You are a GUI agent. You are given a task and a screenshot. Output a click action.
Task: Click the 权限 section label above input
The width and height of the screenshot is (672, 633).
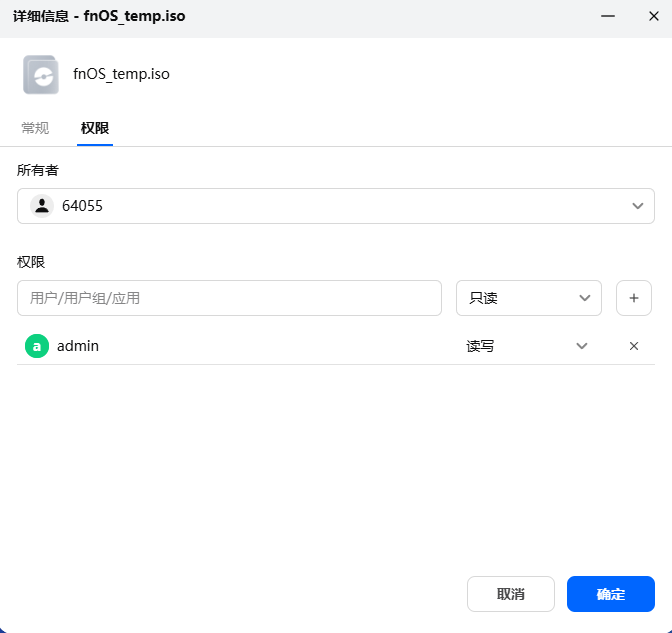31,262
